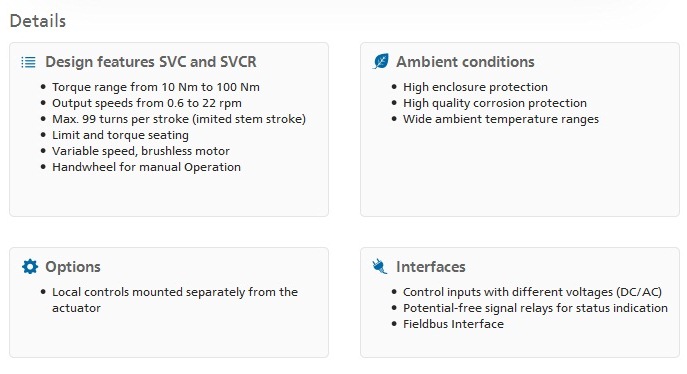This screenshot has width=687, height=374.
Task: Select the Ambient conditions heading
Action: [465, 62]
